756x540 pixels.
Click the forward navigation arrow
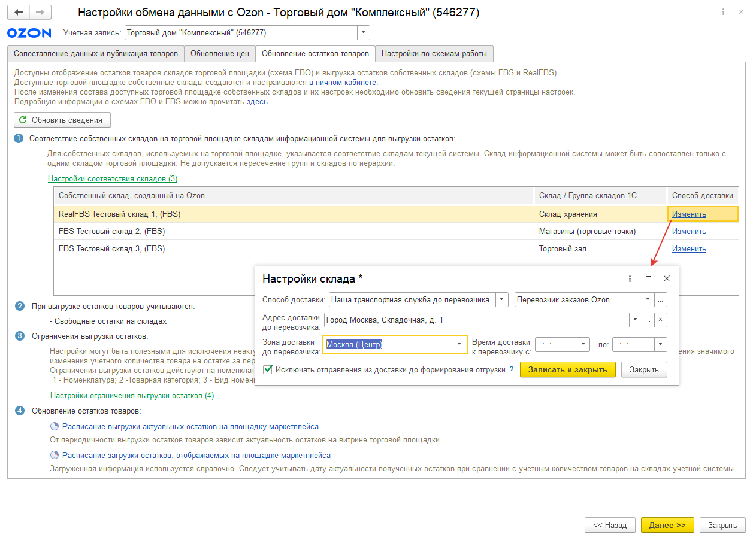(40, 13)
